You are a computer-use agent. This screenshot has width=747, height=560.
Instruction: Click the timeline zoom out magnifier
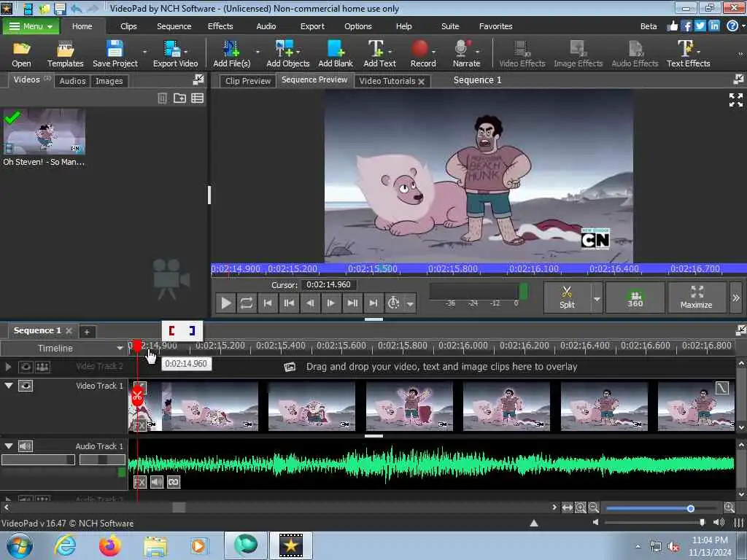(594, 507)
